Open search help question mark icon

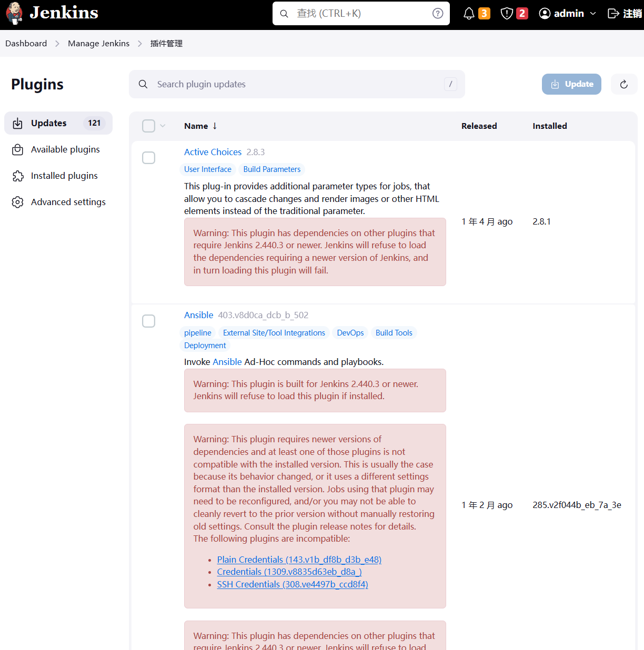click(438, 14)
